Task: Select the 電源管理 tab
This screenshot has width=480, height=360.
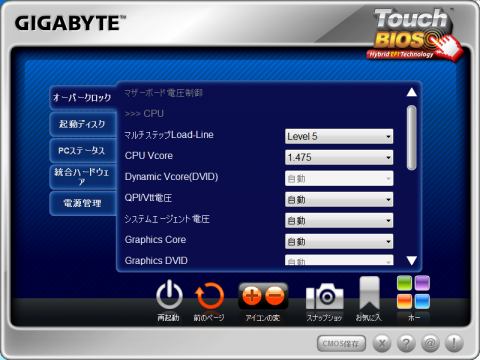Action: point(83,203)
